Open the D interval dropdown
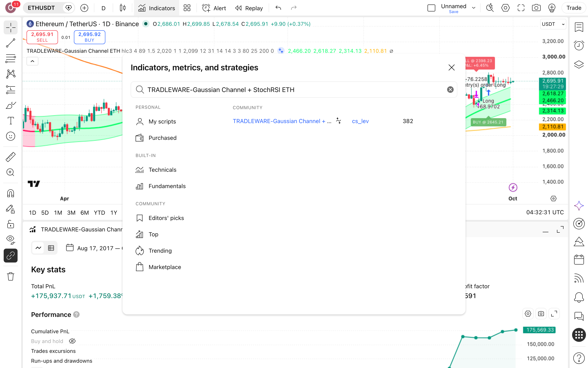The height and width of the screenshot is (368, 588). 103,8
